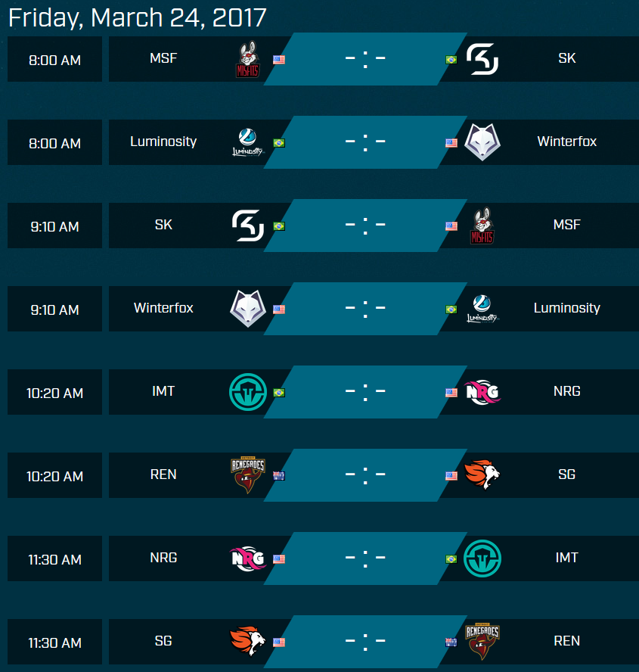The height and width of the screenshot is (672, 639).
Task: Click the Misfits logo in the 9:10 AM match
Action: tap(482, 226)
